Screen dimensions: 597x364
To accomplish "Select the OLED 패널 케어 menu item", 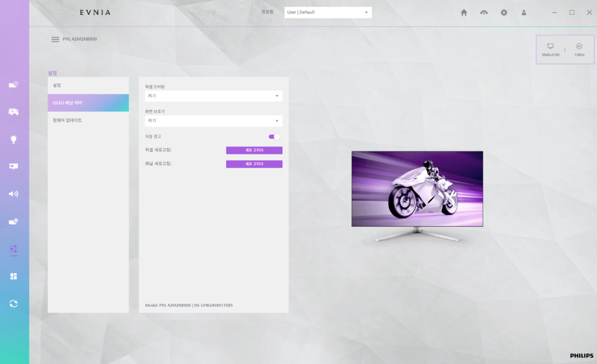I will pyautogui.click(x=88, y=103).
